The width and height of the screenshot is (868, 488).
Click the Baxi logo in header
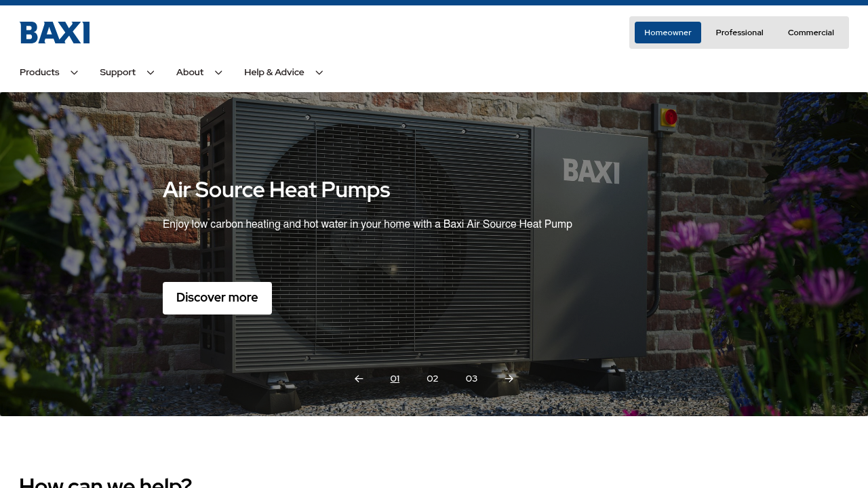pyautogui.click(x=54, y=33)
